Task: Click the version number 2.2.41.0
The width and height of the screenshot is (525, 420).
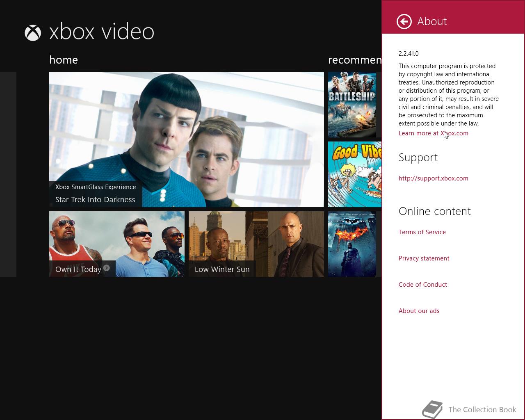Action: pos(409,54)
